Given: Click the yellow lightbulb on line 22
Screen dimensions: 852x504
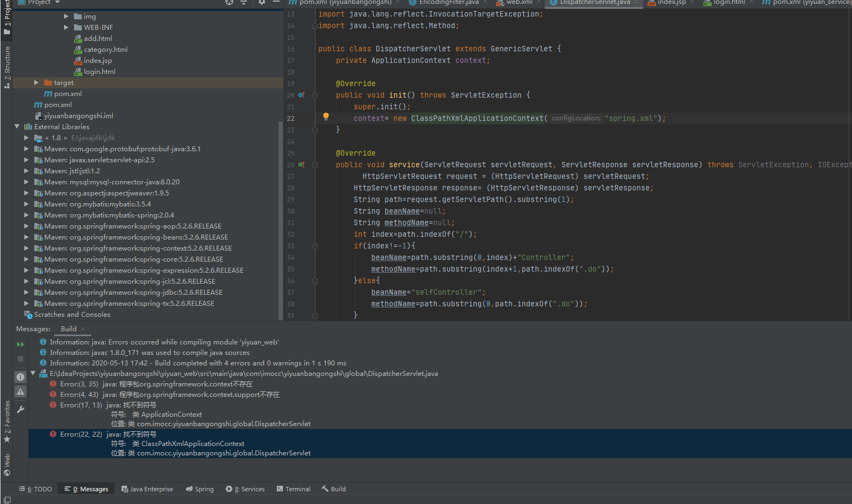Looking at the screenshot, I should click(326, 116).
